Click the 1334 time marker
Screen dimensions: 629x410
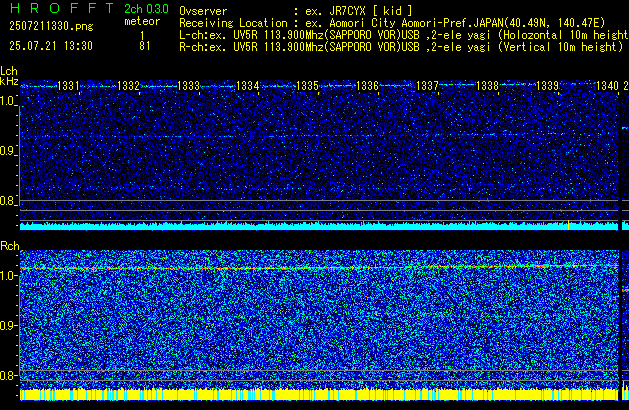point(248,86)
